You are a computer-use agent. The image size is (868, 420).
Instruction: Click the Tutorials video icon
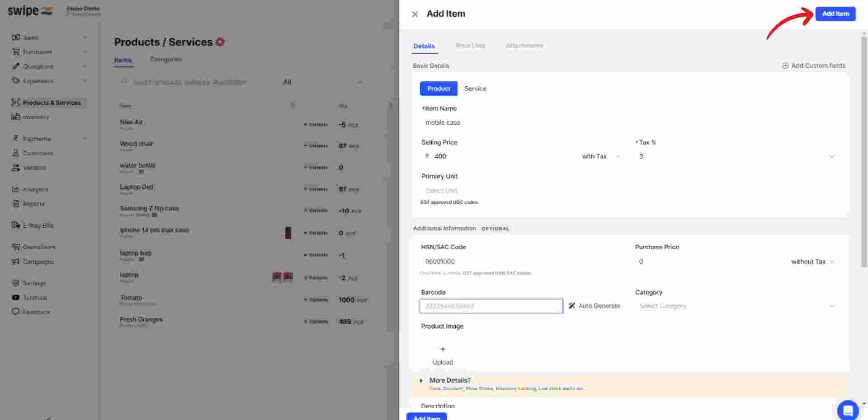click(x=16, y=298)
